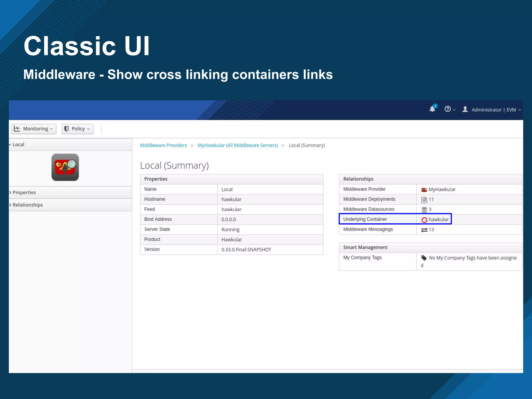The image size is (532, 399).
Task: Open the MyHawkular middleware provider link
Action: pos(442,189)
